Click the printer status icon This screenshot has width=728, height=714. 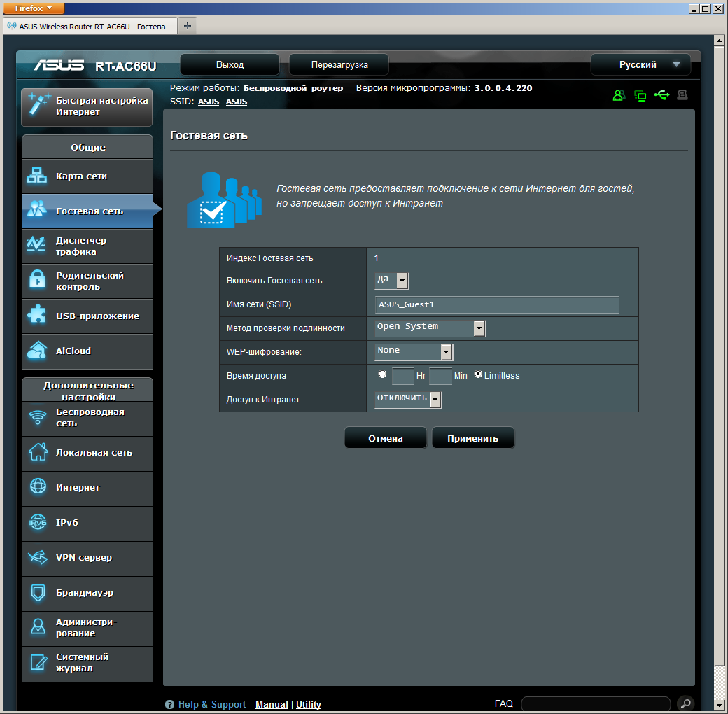[682, 95]
